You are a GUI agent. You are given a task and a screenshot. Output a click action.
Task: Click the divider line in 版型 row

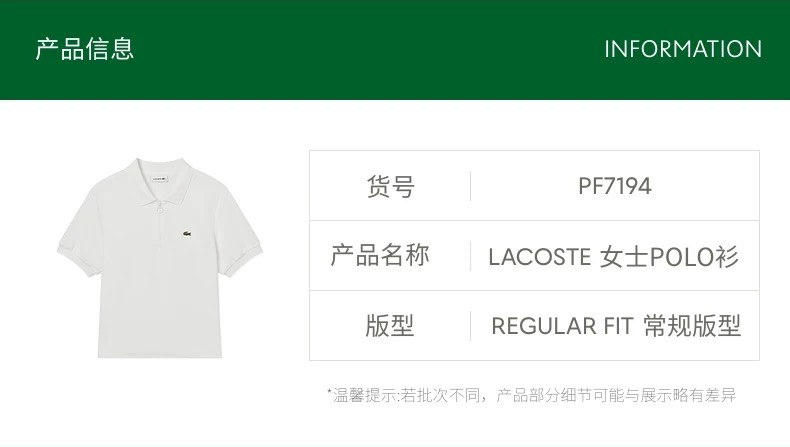[x=471, y=326]
